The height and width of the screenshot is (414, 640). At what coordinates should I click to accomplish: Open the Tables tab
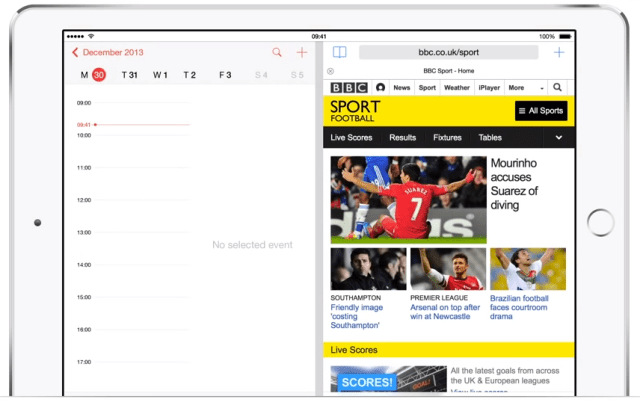tap(490, 138)
